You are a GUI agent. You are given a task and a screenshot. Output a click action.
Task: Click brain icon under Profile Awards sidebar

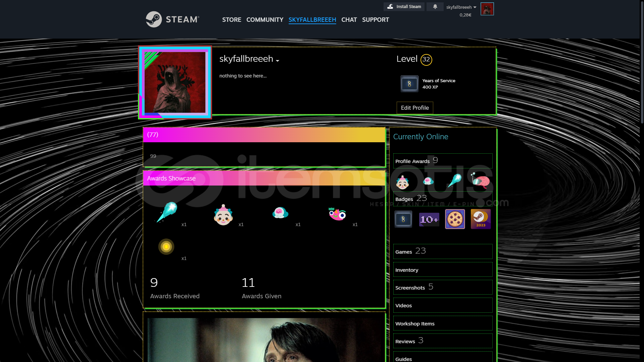tap(480, 181)
